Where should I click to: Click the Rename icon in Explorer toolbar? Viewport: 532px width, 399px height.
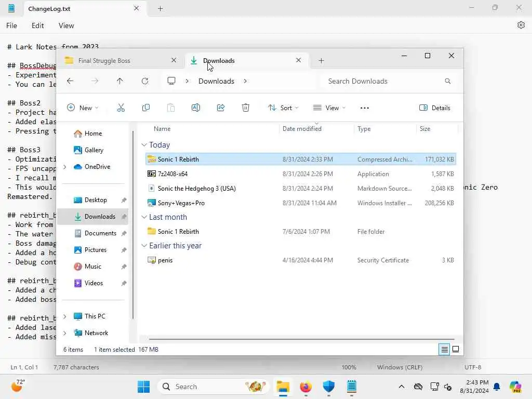pos(196,108)
